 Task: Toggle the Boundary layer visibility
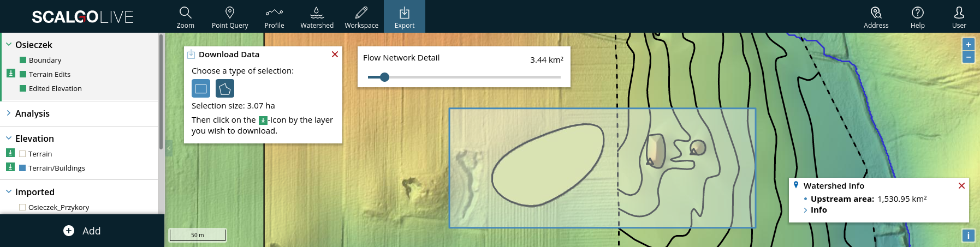click(23, 60)
